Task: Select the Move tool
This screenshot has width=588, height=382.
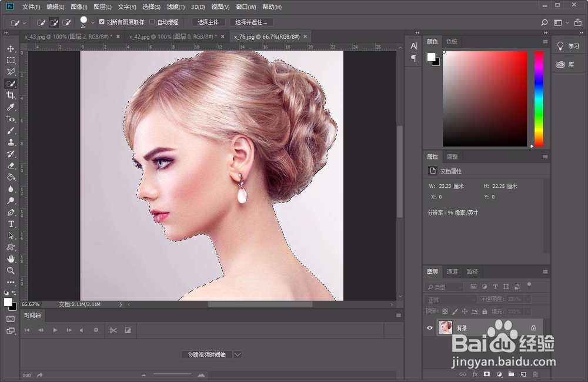Action: click(x=11, y=48)
